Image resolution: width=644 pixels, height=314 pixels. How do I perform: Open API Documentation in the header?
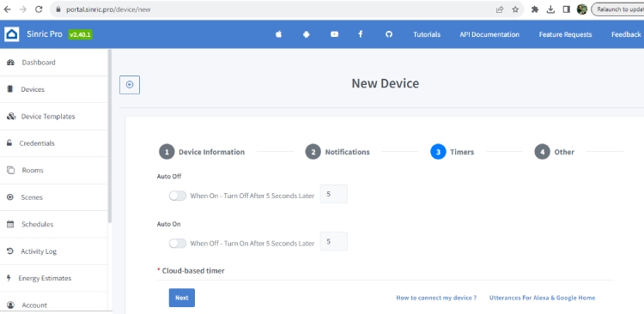pyautogui.click(x=489, y=34)
